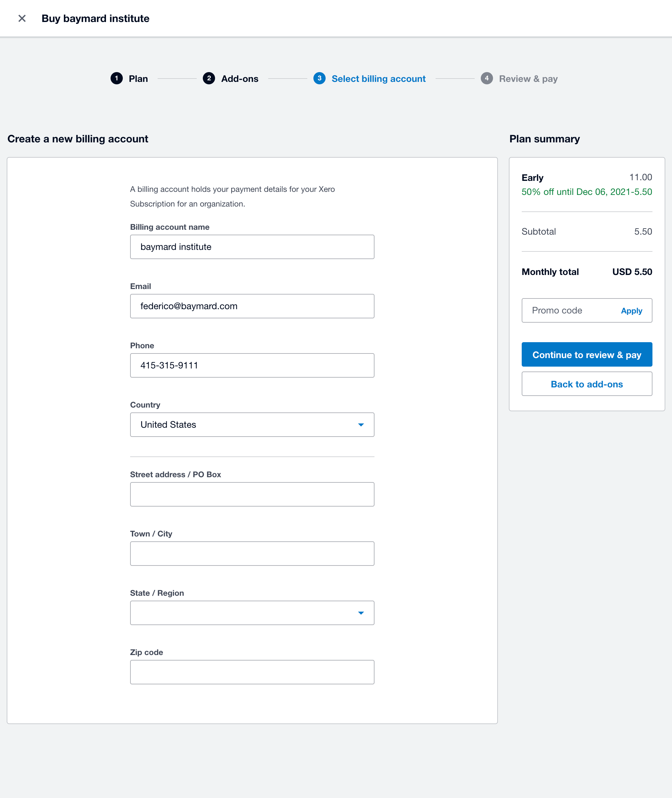Select the Email field showing federico@baymard.com
672x798 pixels.
click(252, 306)
